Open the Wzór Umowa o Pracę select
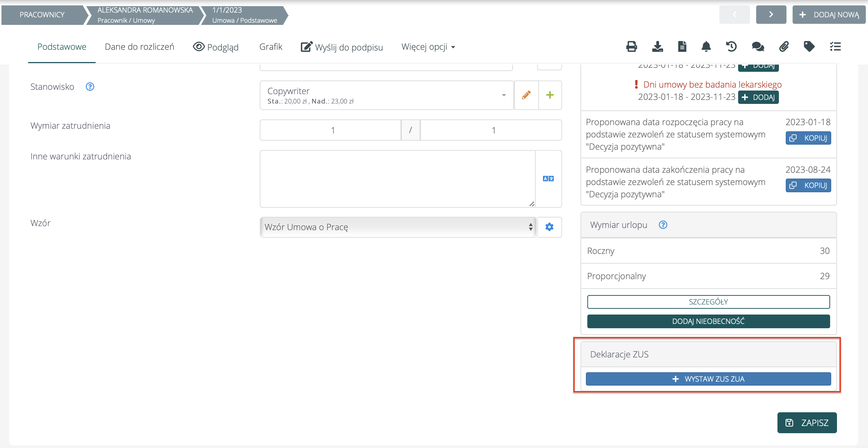The image size is (868, 448). [x=398, y=227]
